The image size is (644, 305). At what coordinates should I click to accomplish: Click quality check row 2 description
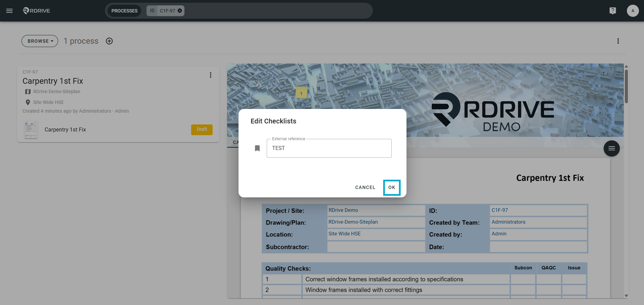[364, 290]
